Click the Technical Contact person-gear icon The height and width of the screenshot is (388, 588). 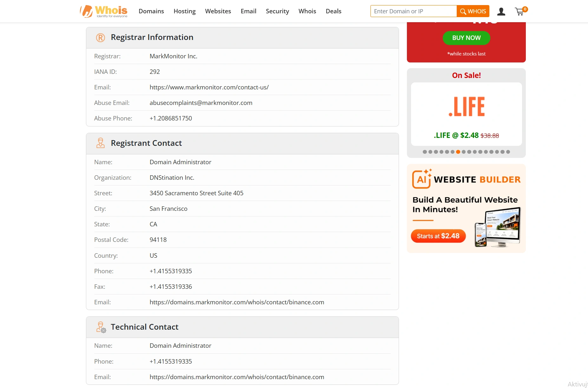101,327
